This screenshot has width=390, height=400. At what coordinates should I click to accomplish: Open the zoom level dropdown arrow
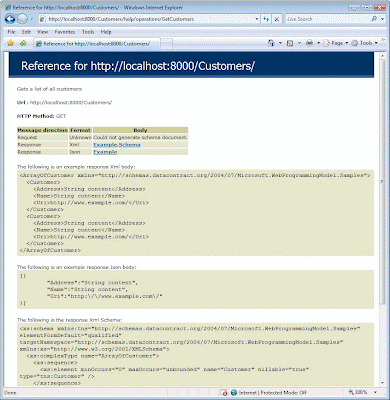tap(376, 392)
